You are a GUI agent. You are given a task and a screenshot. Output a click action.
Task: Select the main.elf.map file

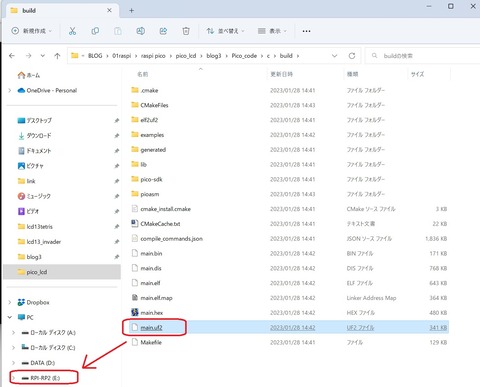tap(152, 298)
